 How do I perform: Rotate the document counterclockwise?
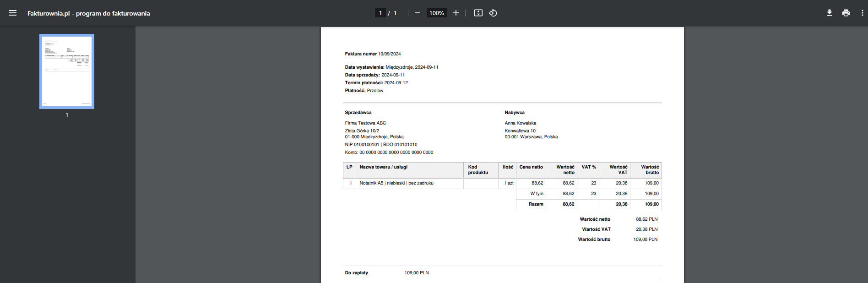(493, 13)
